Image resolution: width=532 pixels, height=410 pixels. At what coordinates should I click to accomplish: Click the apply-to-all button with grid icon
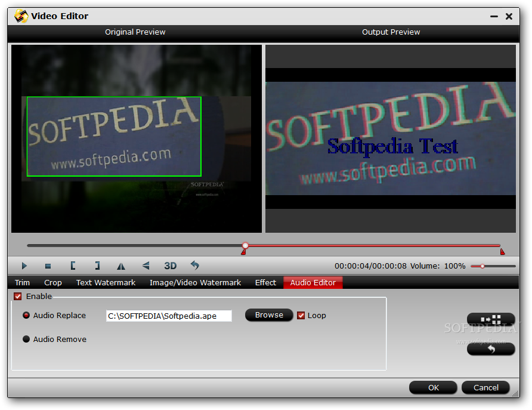[491, 319]
